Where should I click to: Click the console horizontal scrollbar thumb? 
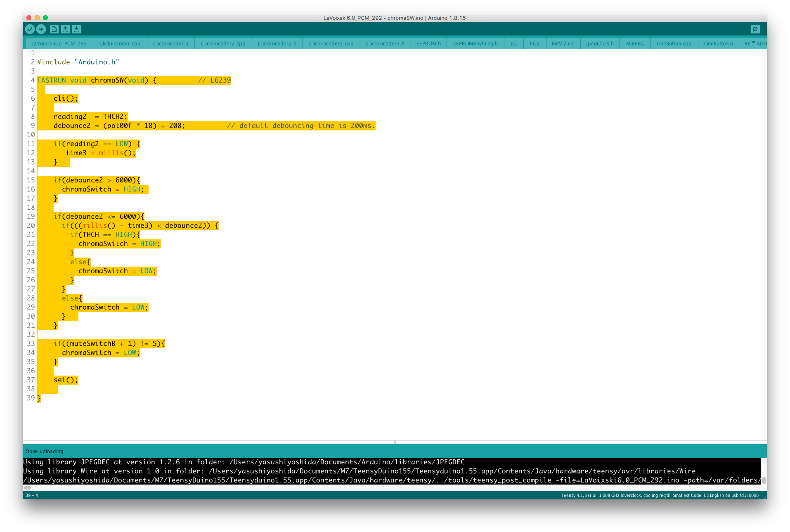(x=27, y=488)
